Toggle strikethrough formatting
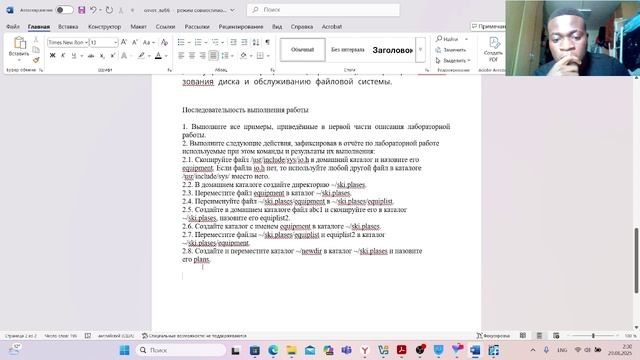The height and width of the screenshot is (360, 640). (x=91, y=56)
